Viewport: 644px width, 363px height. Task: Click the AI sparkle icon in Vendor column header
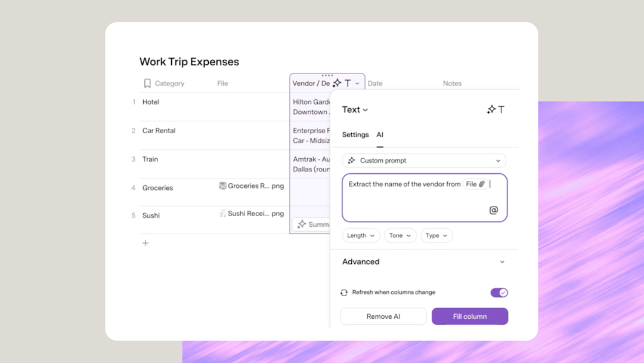click(337, 83)
